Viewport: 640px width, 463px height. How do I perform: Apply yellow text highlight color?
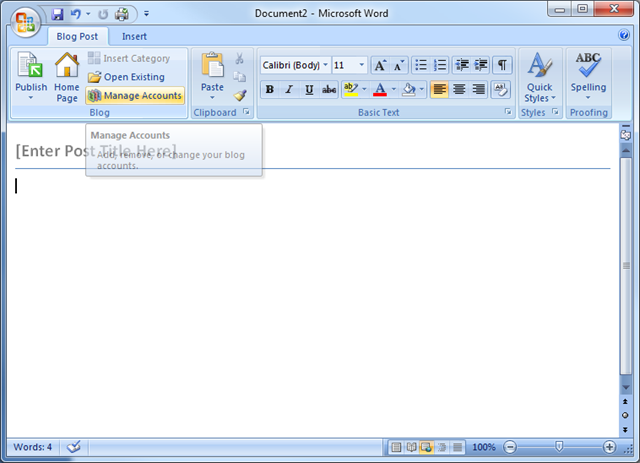[351, 89]
